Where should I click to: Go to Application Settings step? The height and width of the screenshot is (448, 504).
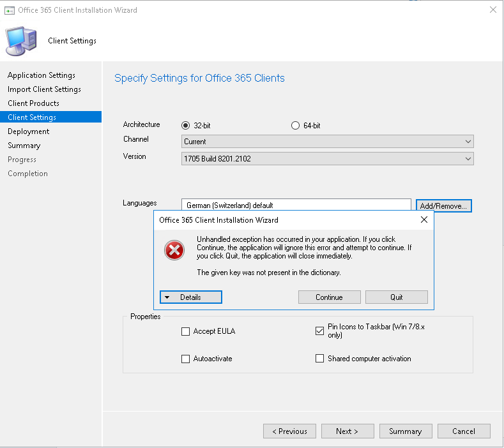[42, 75]
